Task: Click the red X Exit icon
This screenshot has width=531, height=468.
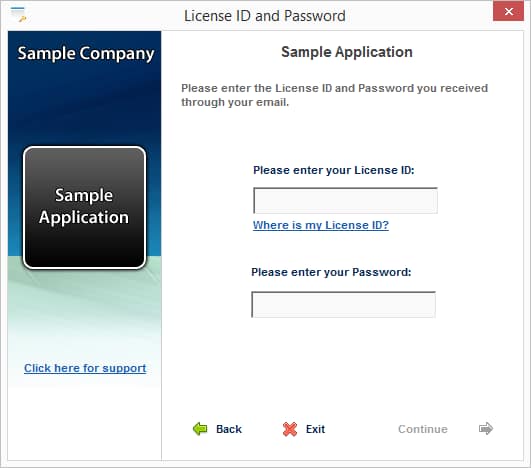Action: [x=290, y=429]
